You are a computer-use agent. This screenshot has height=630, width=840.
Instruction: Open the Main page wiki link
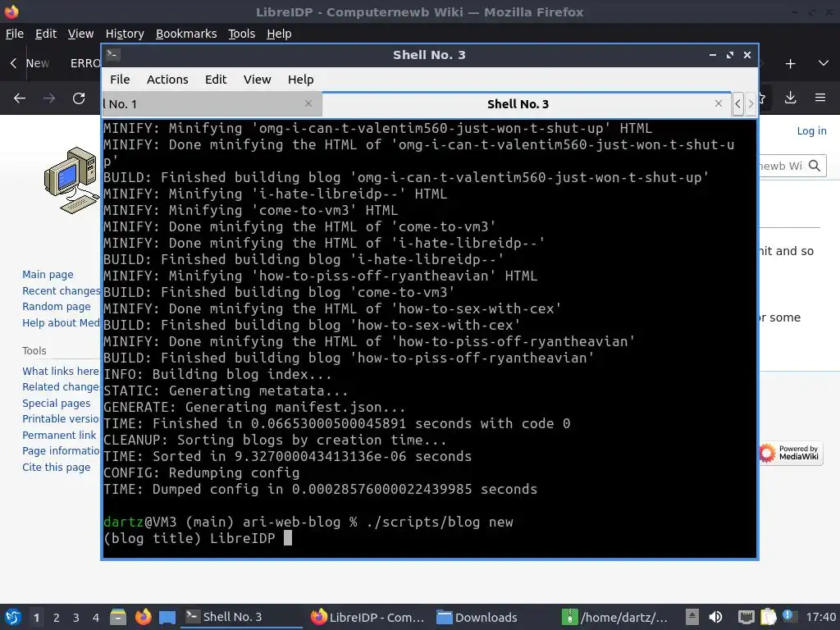click(48, 274)
